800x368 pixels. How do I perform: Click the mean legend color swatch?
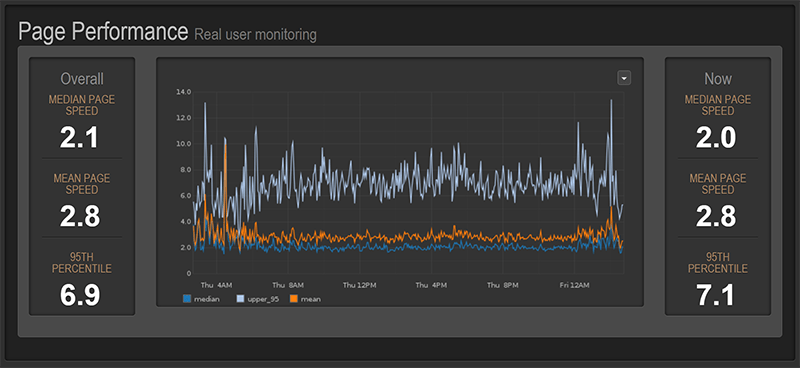[294, 299]
